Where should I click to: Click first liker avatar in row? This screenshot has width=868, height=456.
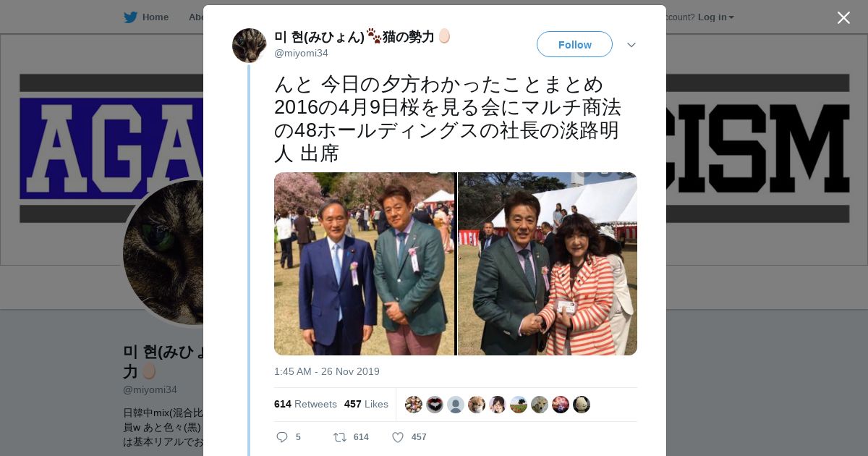(x=414, y=405)
